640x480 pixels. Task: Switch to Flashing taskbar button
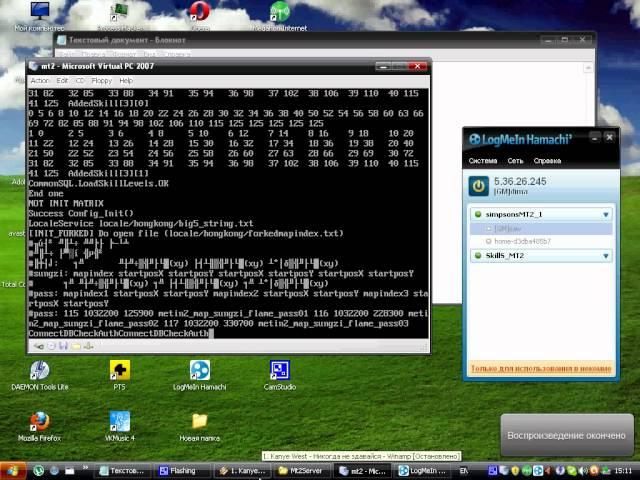tap(182, 471)
